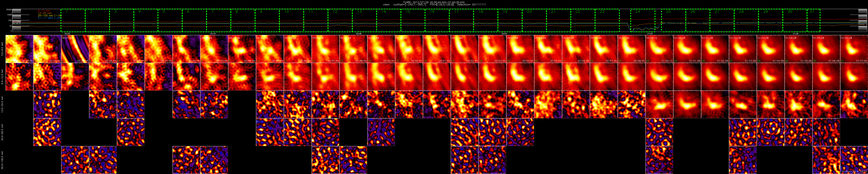The width and height of the screenshot is (868, 174).
Task: Click the 50.0–100.0 keV row label
Action: tap(2, 160)
